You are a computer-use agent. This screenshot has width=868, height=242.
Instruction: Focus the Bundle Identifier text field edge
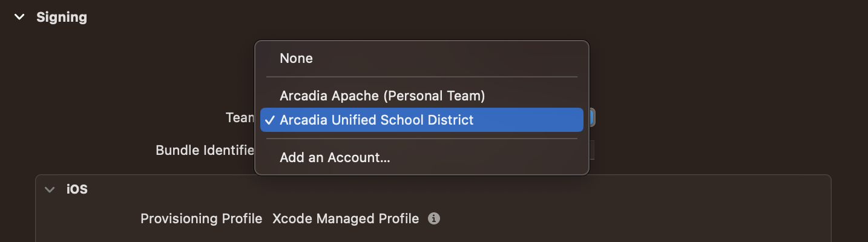click(x=591, y=150)
